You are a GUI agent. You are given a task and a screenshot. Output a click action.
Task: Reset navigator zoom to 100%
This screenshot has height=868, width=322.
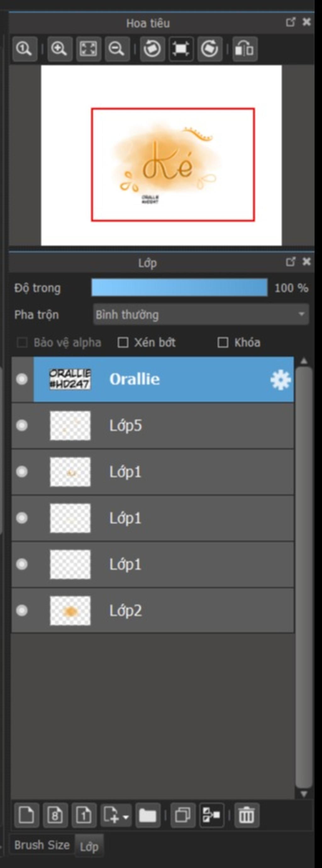click(x=24, y=49)
